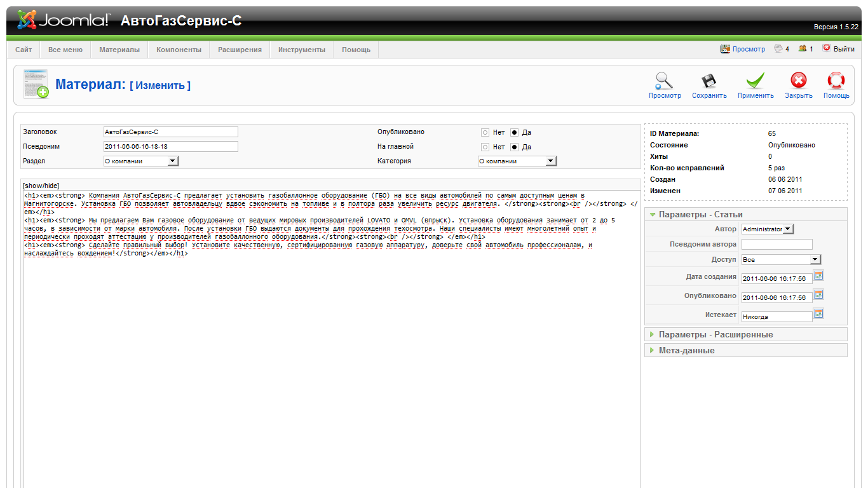This screenshot has height=488, width=868.
Task: Click the Создан date 06 06 2011
Action: coord(785,179)
